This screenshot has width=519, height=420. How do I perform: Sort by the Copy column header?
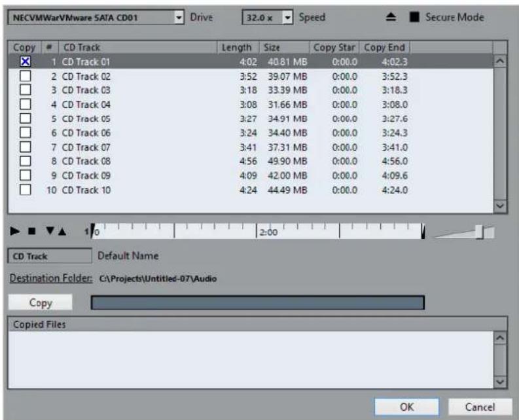(x=24, y=47)
